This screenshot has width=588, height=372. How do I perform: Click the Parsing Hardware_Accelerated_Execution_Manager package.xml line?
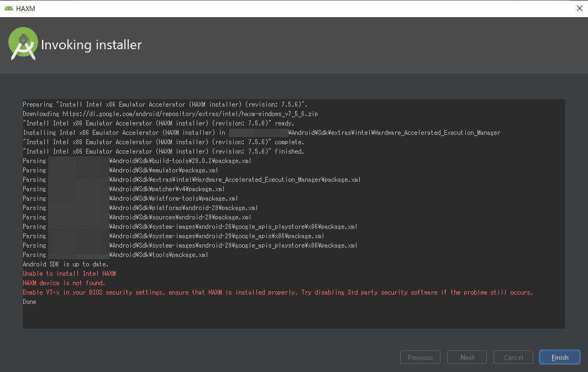[192, 180]
